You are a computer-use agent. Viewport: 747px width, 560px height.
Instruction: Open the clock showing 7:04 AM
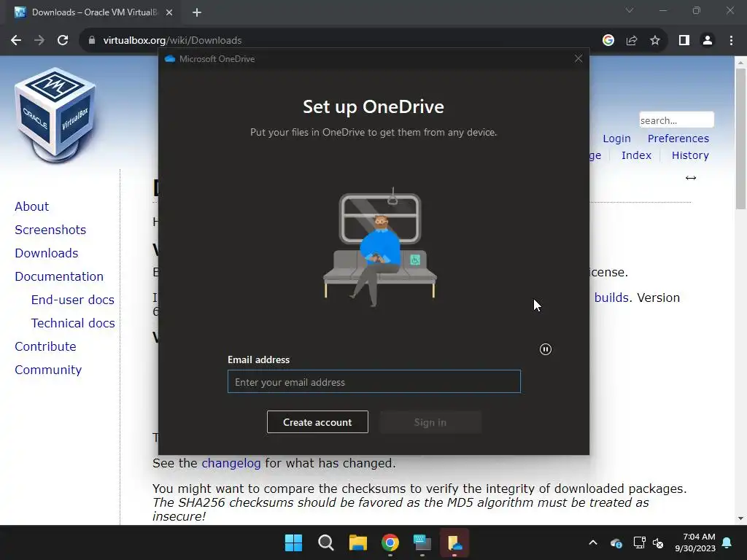point(695,542)
